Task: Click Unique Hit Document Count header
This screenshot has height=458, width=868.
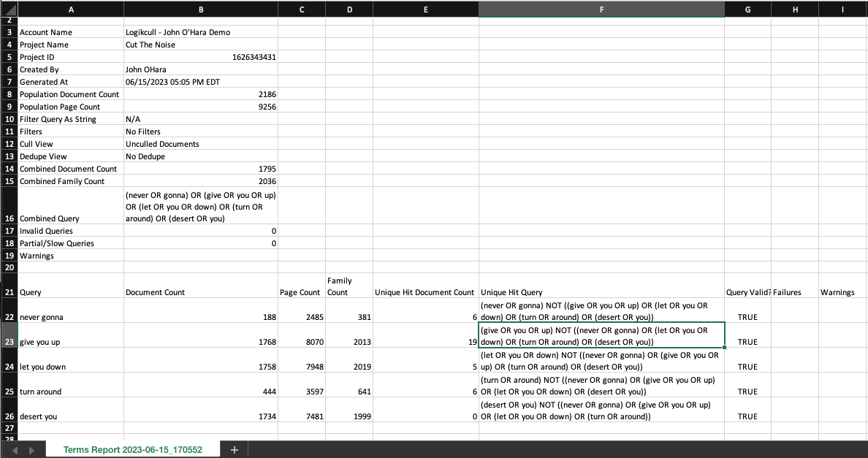Action: (426, 286)
